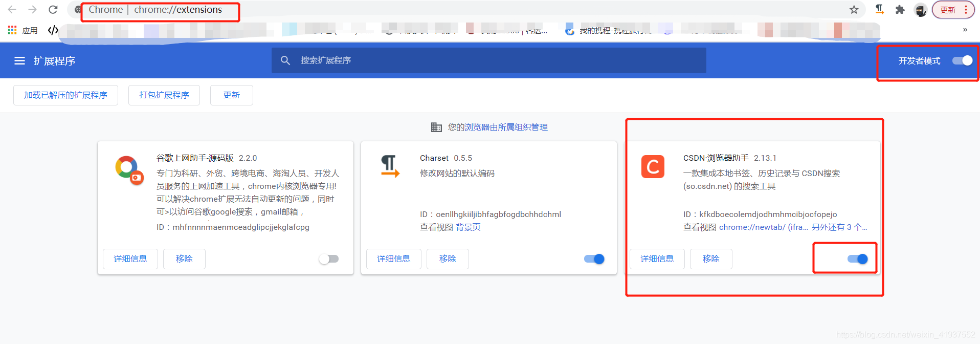The height and width of the screenshot is (344, 980).
Task: Open the Chrome three-dot menu
Action: [x=966, y=10]
